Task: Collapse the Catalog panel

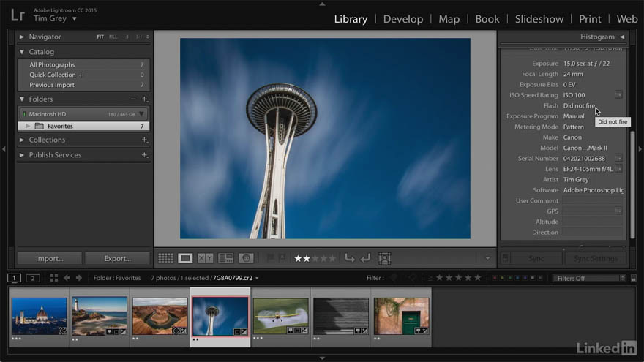Action: pyautogui.click(x=21, y=52)
